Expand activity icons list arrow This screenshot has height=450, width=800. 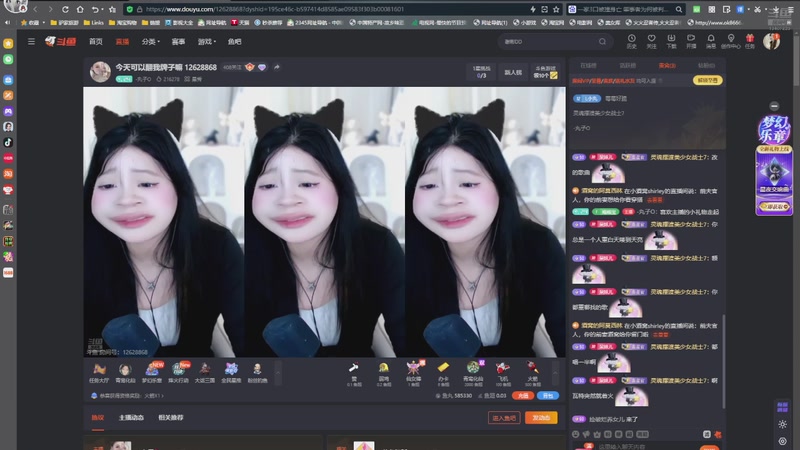(278, 372)
